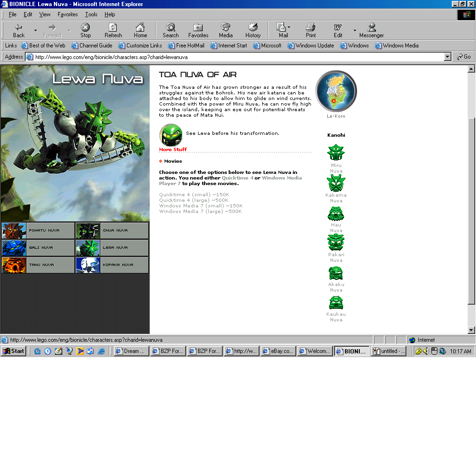
Task: Print the current page
Action: (x=311, y=30)
